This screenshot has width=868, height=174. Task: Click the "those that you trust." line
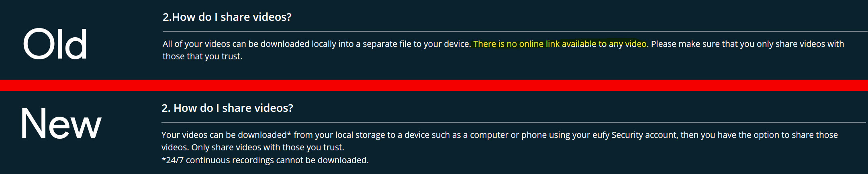(202, 57)
